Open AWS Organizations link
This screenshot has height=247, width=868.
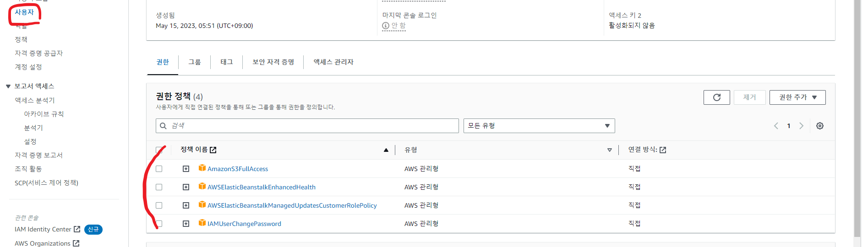(x=43, y=243)
